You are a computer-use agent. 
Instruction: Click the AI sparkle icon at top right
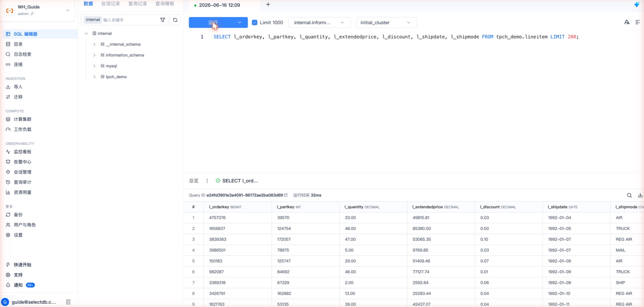(x=637, y=5)
